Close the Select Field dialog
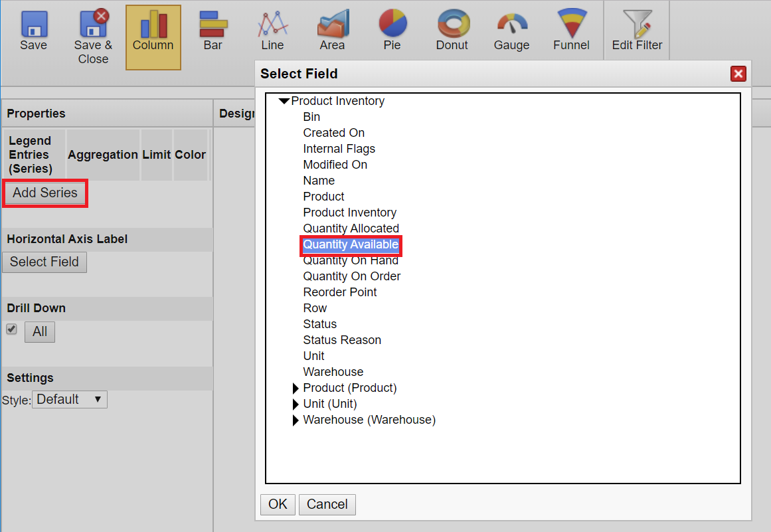 pos(738,74)
